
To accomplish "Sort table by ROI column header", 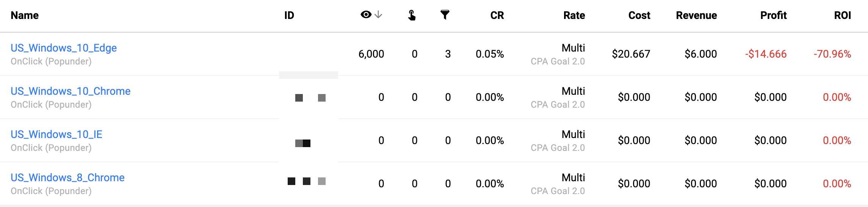I will click(842, 15).
